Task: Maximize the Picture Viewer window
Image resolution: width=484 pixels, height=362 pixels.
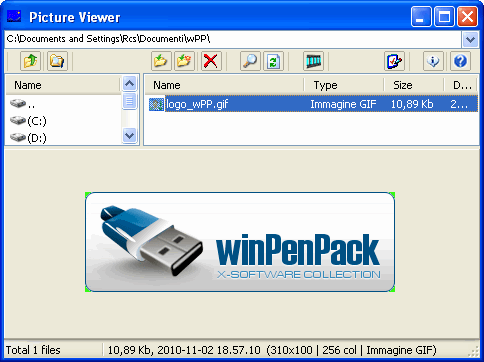Action: 444,16
